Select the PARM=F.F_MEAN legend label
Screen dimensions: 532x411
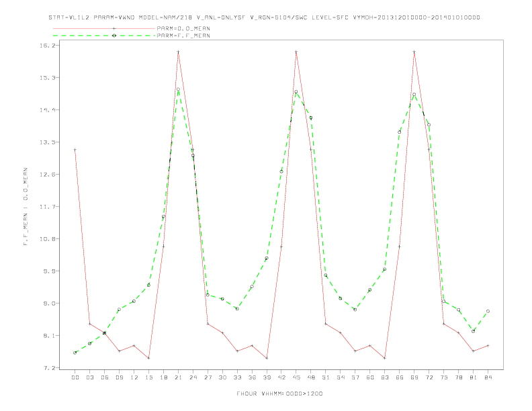pyautogui.click(x=183, y=36)
